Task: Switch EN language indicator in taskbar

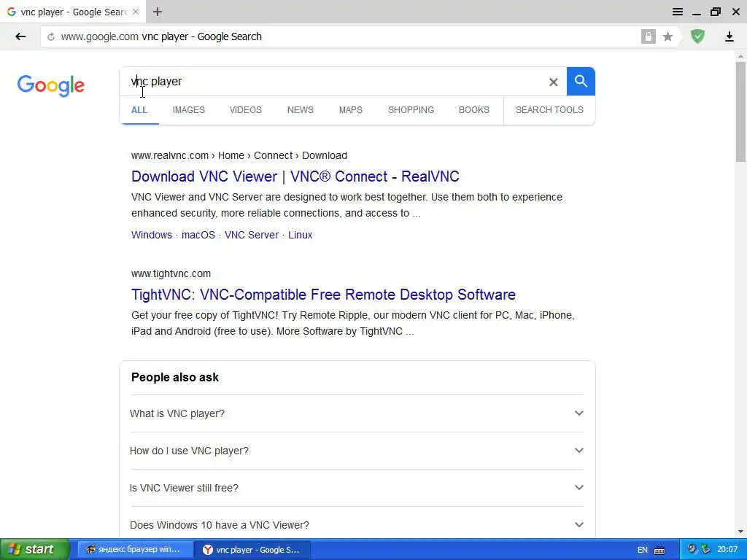Action: 642,550
